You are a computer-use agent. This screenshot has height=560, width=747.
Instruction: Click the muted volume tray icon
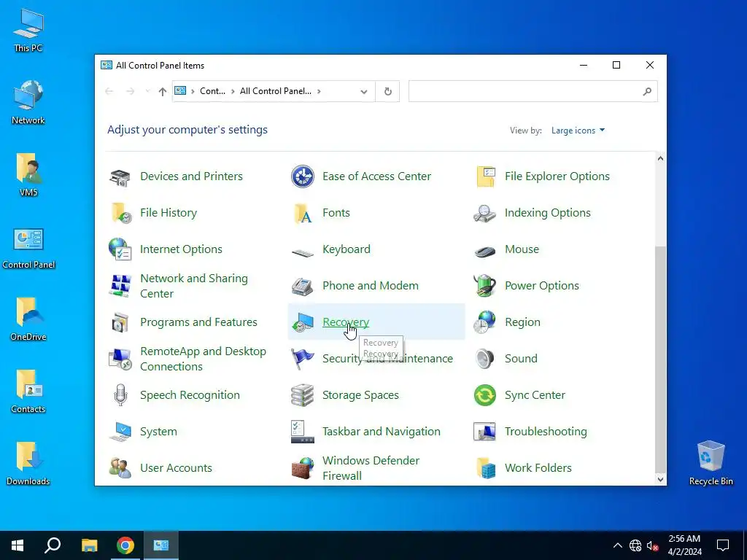click(x=652, y=545)
